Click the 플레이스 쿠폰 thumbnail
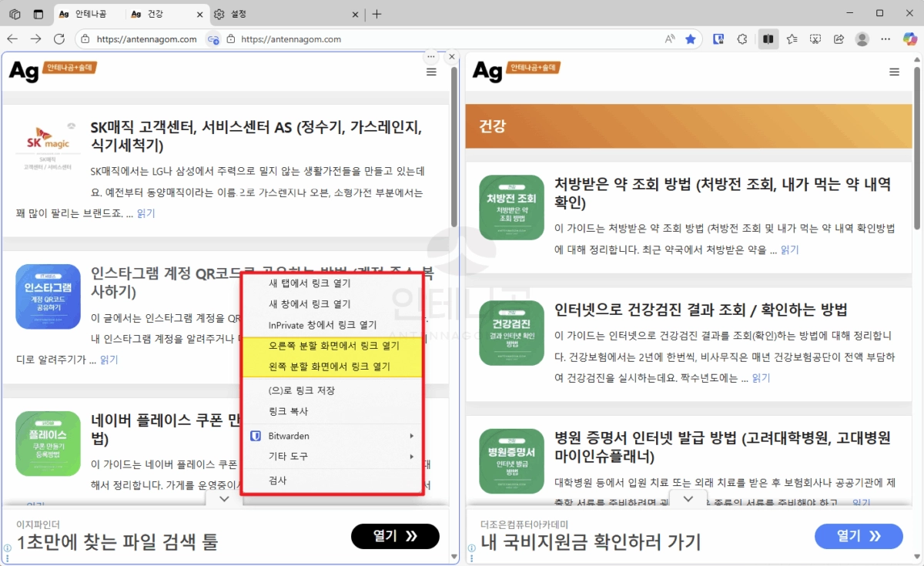 point(48,443)
